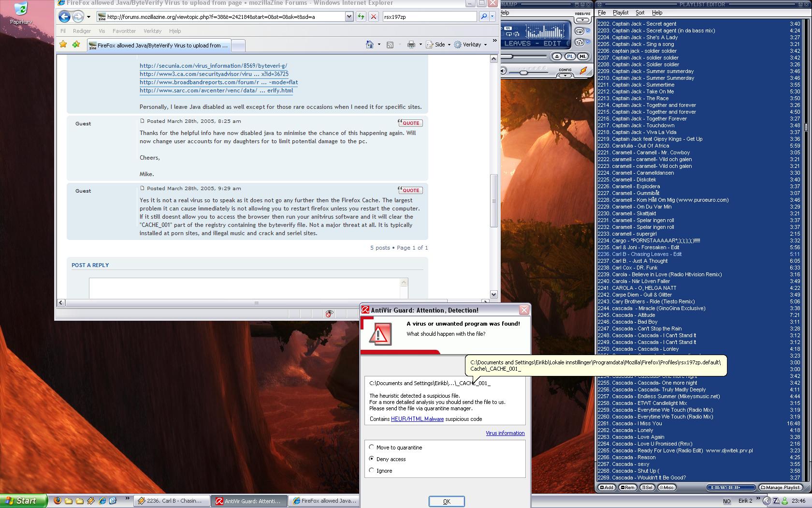Click the ZoneAlarm tray icon
Viewport: 812px width, 508px height.
tap(776, 501)
